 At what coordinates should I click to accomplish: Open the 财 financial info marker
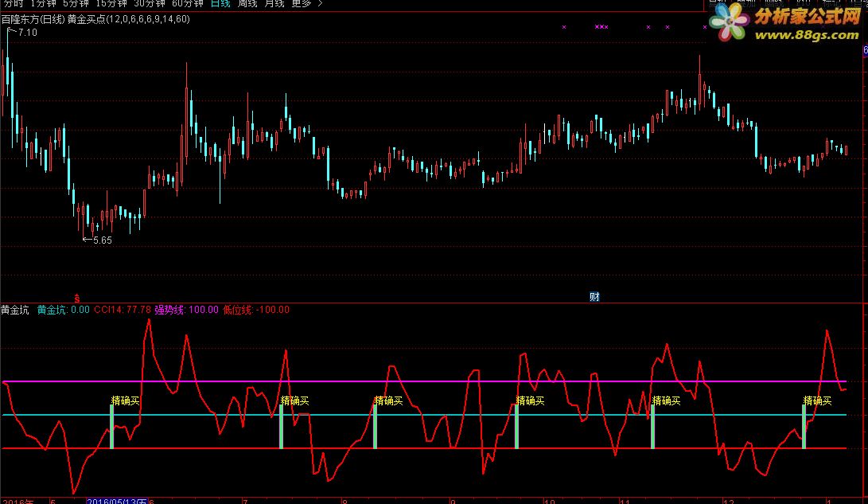pyautogui.click(x=594, y=297)
